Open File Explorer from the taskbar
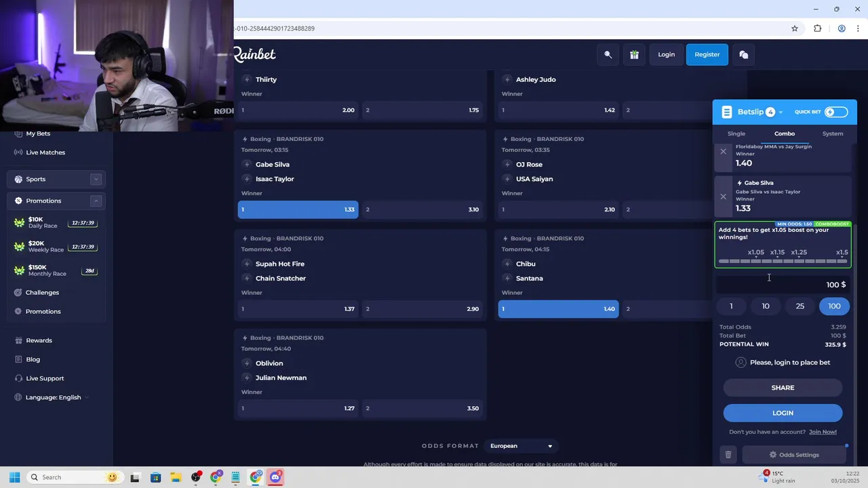 (x=176, y=477)
